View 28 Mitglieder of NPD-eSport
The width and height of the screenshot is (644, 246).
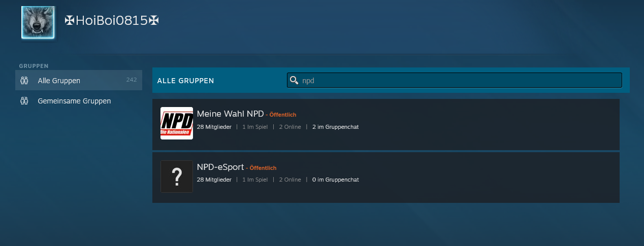point(214,180)
